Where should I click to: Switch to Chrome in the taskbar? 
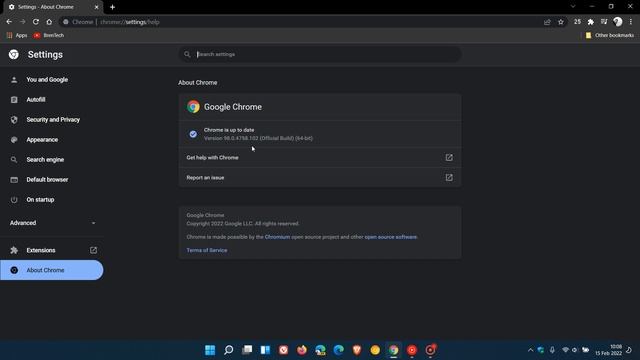pyautogui.click(x=393, y=350)
